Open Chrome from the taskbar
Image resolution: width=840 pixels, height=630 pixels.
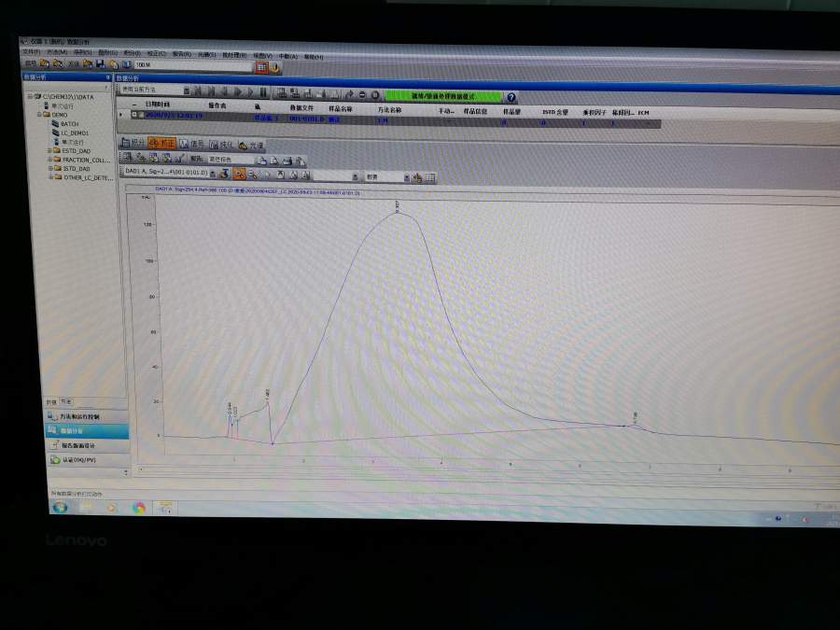(x=139, y=508)
